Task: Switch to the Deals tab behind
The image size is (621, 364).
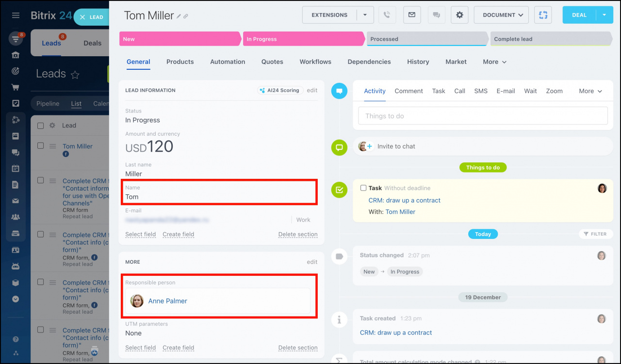Action: [92, 43]
